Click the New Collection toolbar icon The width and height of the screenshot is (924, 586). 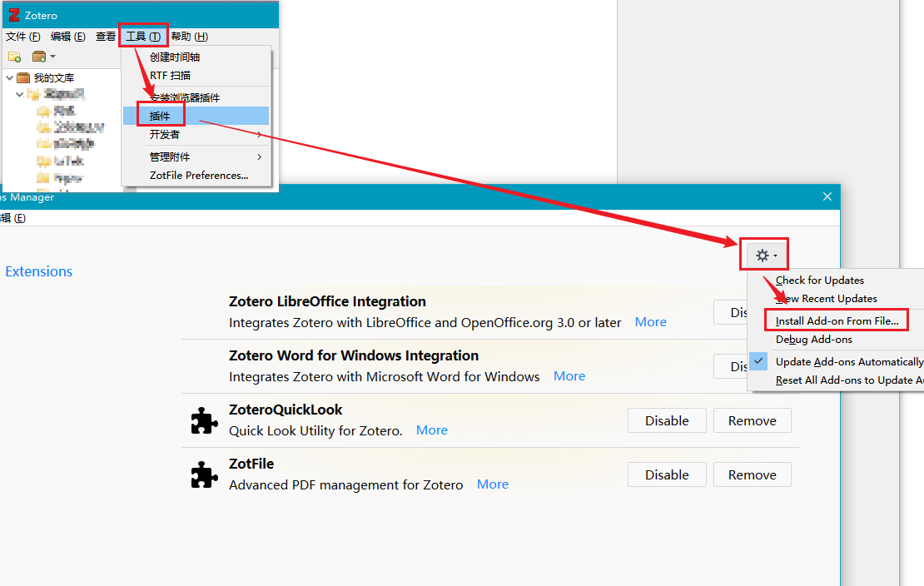(x=15, y=57)
